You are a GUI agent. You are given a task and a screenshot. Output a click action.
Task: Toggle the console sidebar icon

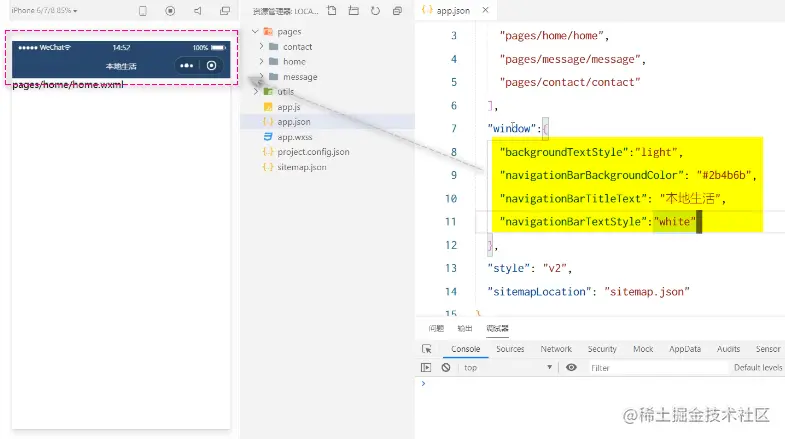point(426,367)
